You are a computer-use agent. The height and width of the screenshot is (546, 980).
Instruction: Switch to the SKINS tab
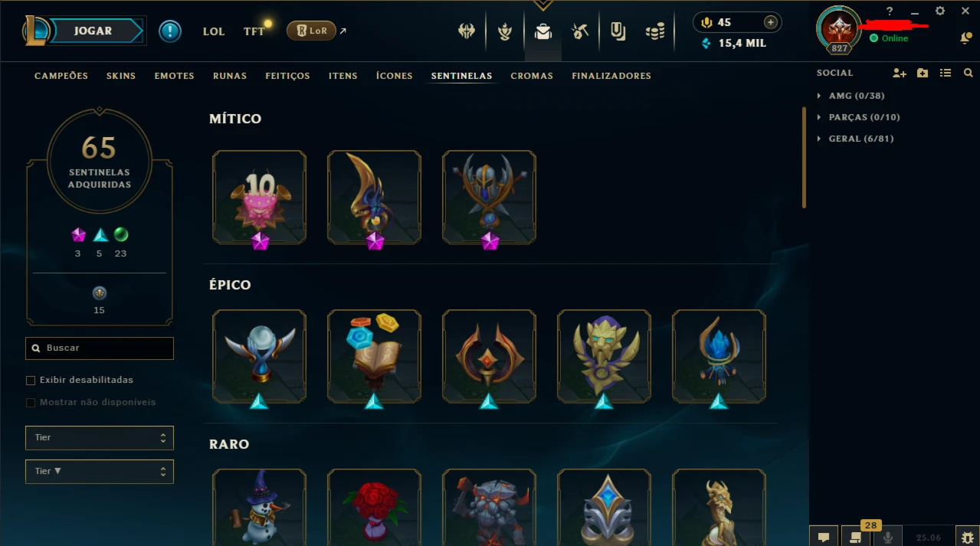[121, 76]
